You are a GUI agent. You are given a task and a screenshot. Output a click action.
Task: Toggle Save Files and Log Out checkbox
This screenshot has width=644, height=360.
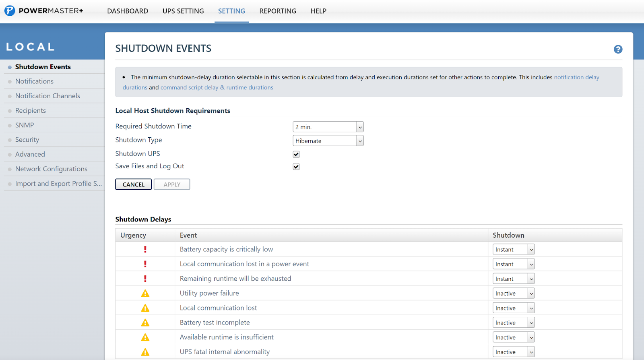(x=296, y=167)
